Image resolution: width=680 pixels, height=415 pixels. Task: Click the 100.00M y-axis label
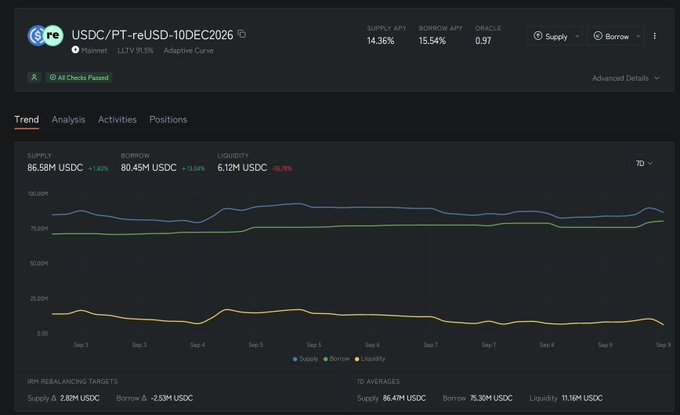(38, 193)
